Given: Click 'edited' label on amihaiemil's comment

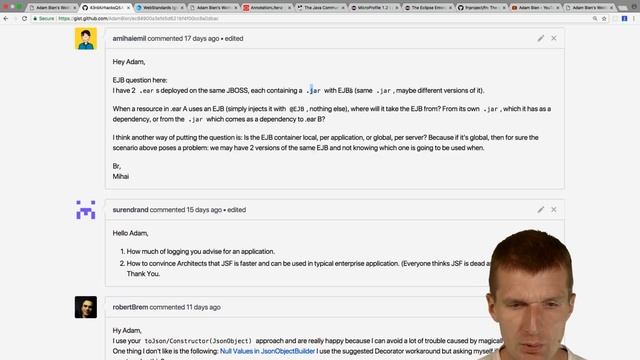Looking at the screenshot, I should point(234,38).
